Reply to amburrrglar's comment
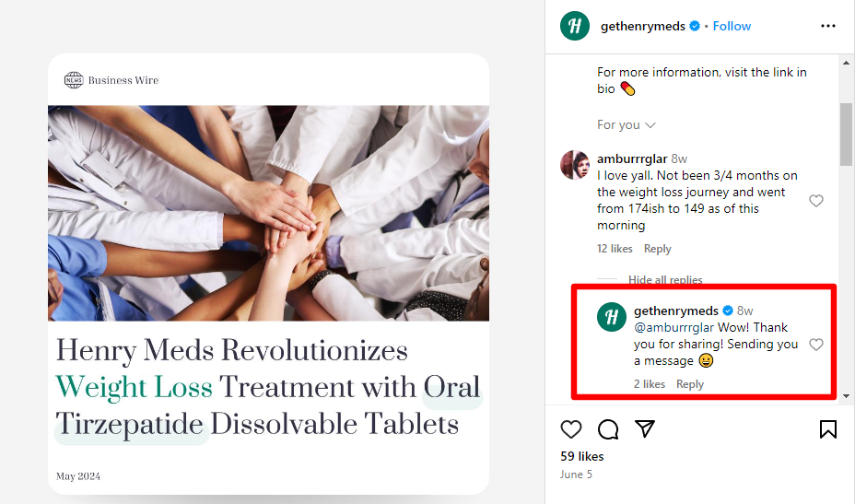This screenshot has width=855, height=504. tap(657, 249)
